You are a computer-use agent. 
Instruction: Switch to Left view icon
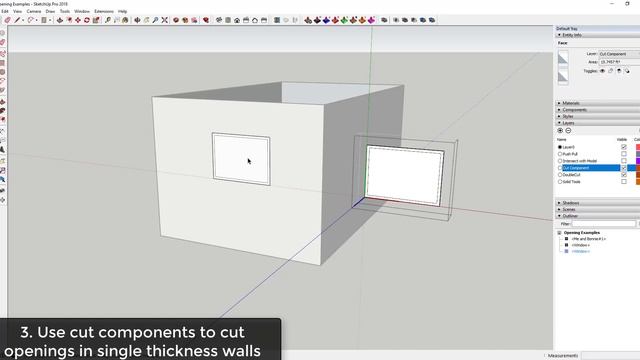[x=264, y=20]
